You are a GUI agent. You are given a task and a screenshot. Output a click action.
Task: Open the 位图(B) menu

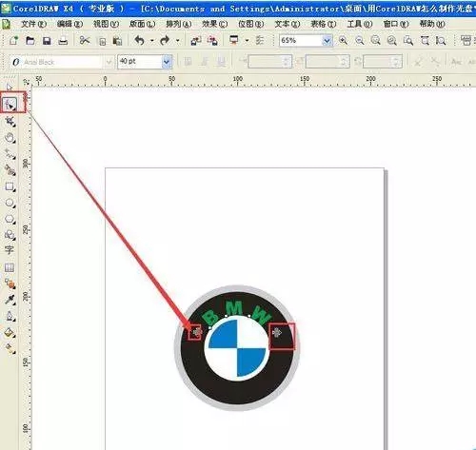tap(251, 24)
